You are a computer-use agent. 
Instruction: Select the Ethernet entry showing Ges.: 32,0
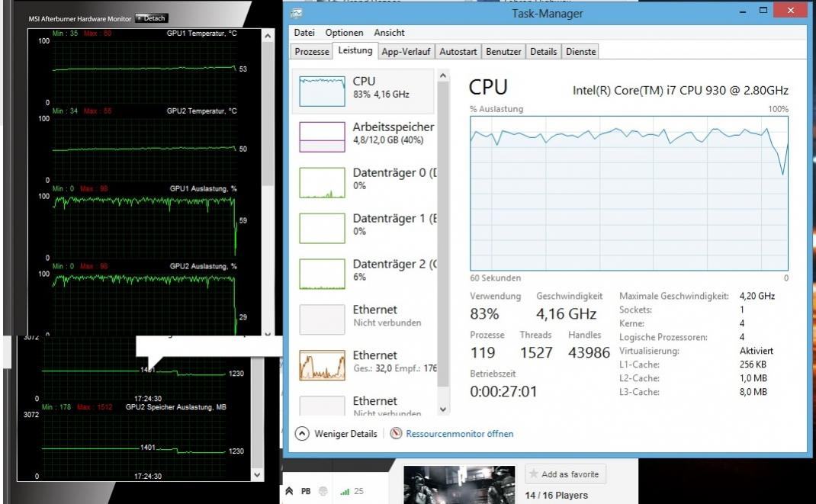click(x=363, y=364)
